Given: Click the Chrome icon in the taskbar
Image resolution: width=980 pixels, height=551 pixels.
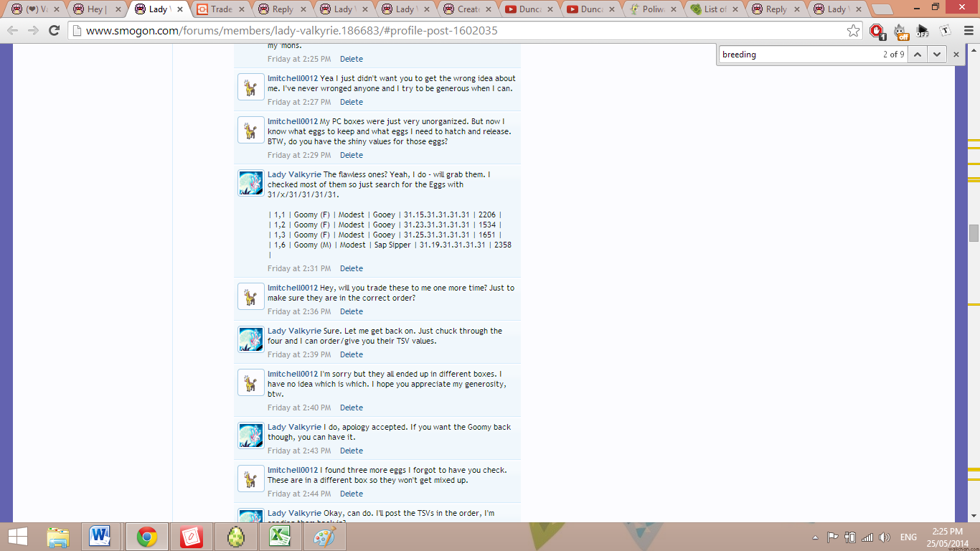Looking at the screenshot, I should coord(147,537).
